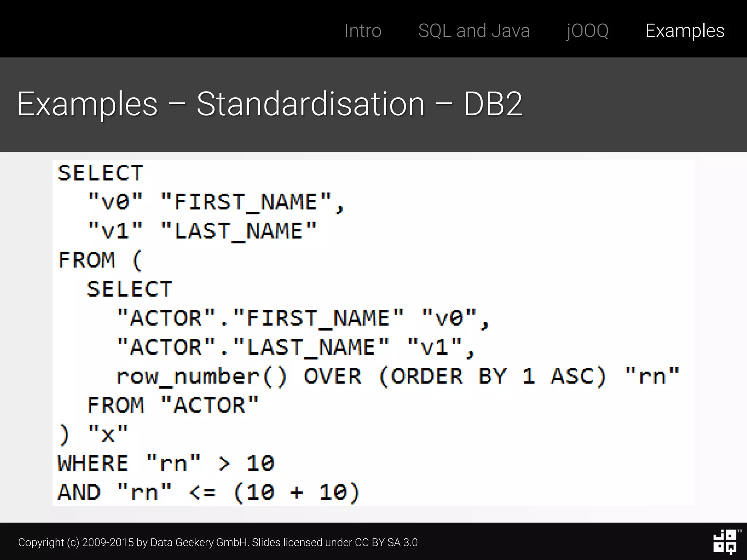Click the FROM "ACTOR" line in the subquery

173,405
